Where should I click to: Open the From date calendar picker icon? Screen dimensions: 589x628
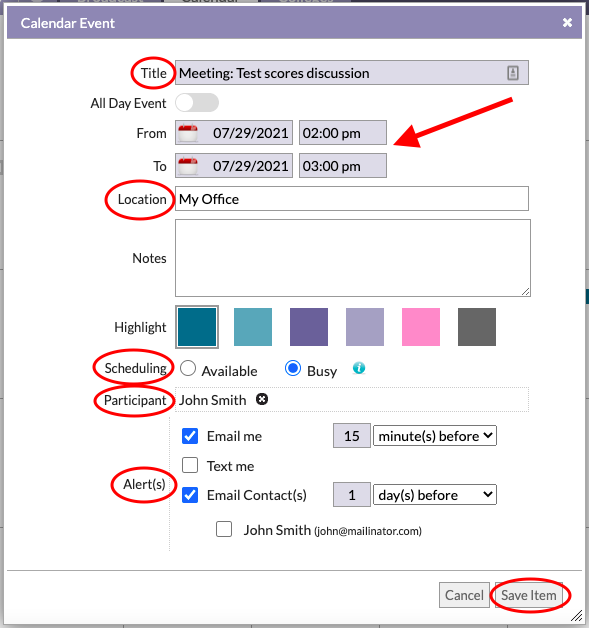coord(188,133)
